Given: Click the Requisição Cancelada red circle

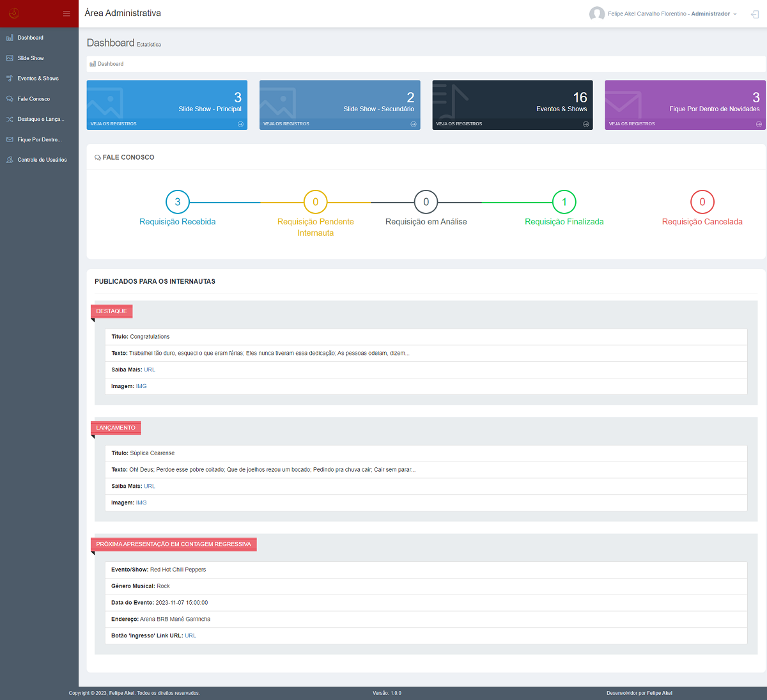Looking at the screenshot, I should tap(702, 202).
